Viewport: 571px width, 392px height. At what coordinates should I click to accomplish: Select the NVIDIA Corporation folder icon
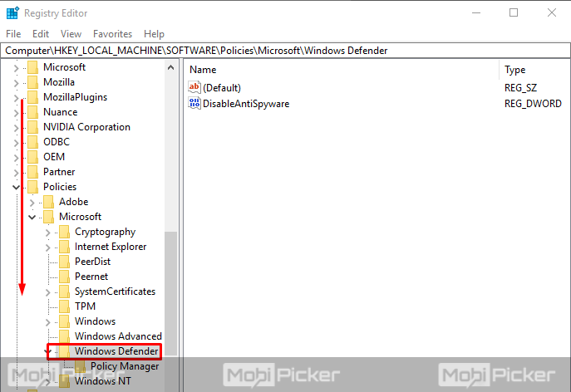[32, 127]
